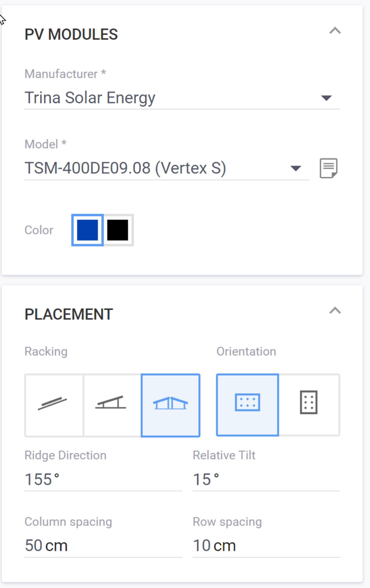Viewport: 370px width, 588px height.
Task: Click the Row spacing label
Action: click(227, 522)
